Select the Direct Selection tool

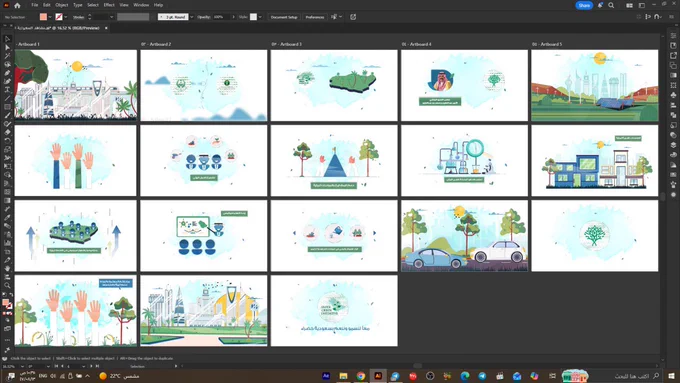(7, 47)
